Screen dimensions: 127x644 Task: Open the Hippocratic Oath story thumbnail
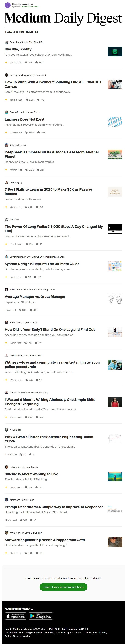click(115, 542)
